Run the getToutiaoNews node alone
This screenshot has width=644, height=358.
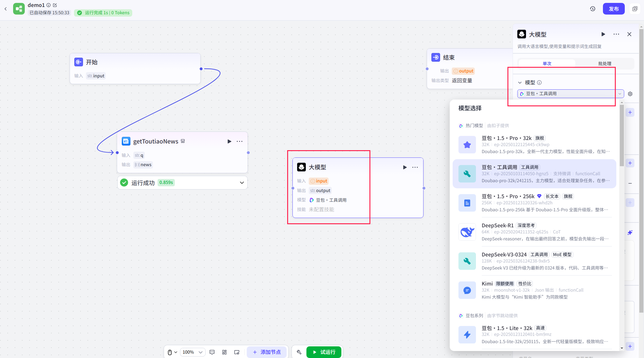(x=229, y=141)
